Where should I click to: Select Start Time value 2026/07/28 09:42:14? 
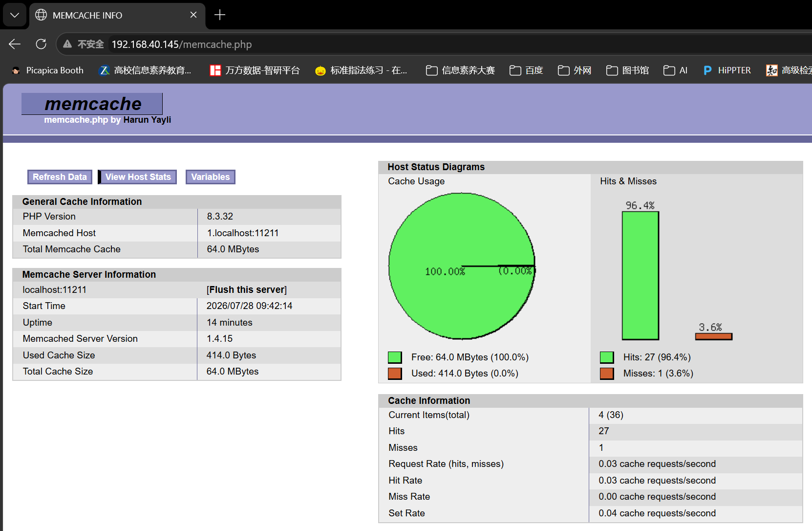coord(249,306)
